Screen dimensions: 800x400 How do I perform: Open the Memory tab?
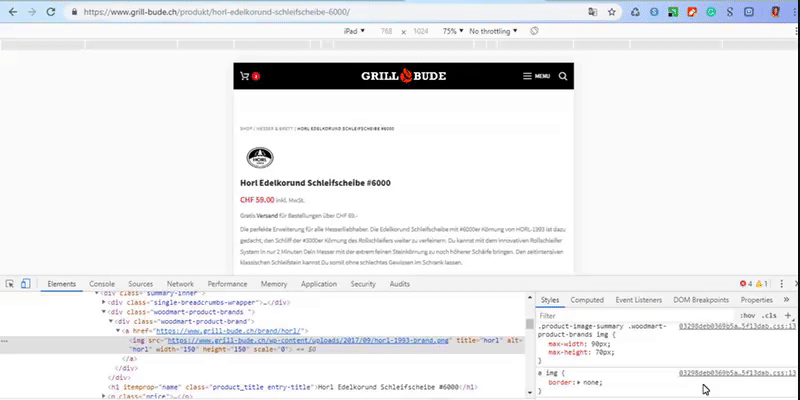274,284
